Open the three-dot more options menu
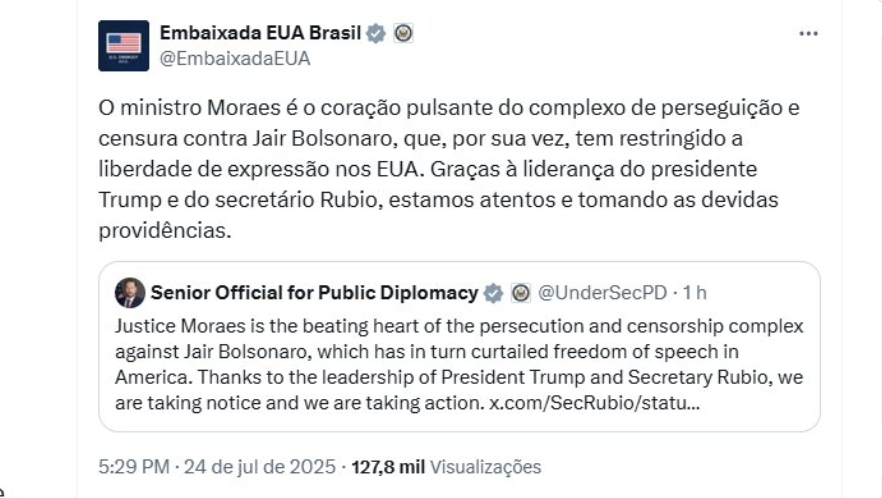Screen dimensions: 882x498 808,34
